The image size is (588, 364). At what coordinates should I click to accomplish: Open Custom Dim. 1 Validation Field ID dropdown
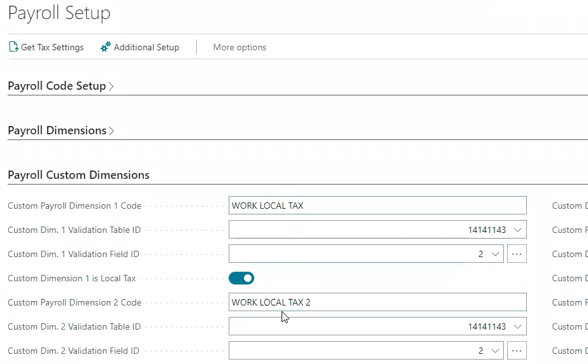click(494, 254)
